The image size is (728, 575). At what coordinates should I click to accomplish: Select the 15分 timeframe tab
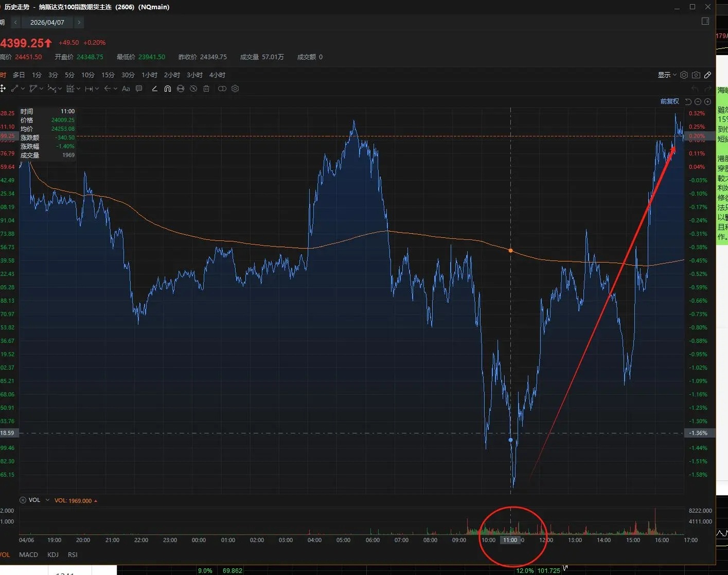[x=108, y=75]
